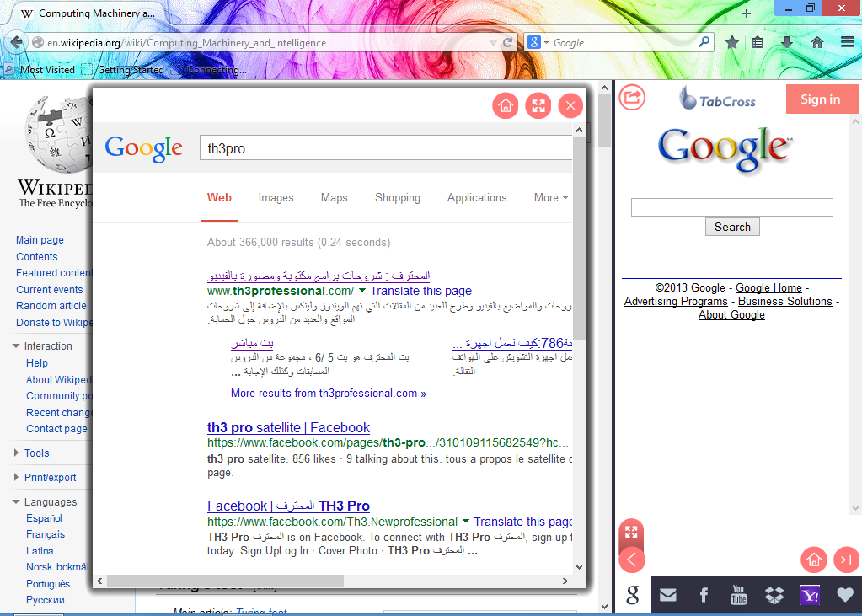This screenshot has width=862, height=616.
Task: Collapse the Languages section in Wikipedia sidebar
Action: [x=17, y=502]
